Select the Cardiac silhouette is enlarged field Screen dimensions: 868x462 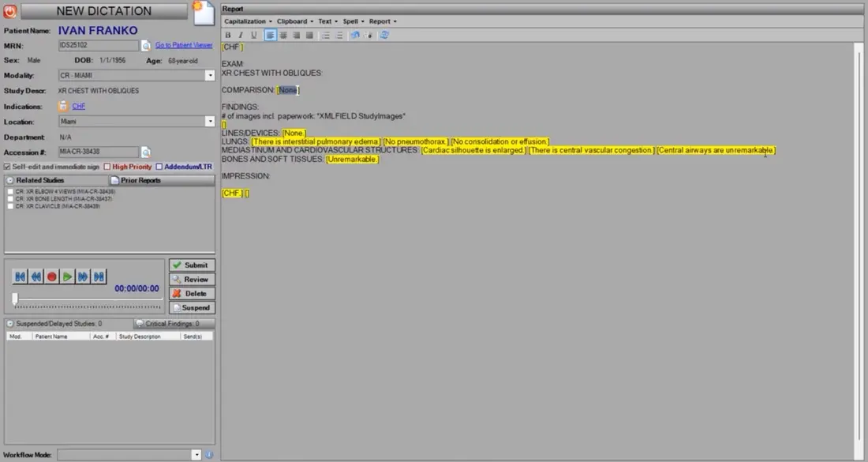tap(473, 150)
